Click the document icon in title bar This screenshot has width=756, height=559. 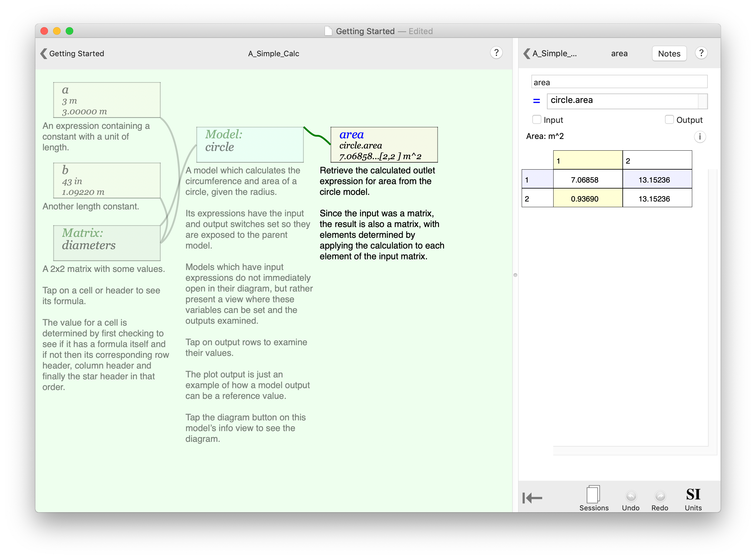click(x=328, y=31)
